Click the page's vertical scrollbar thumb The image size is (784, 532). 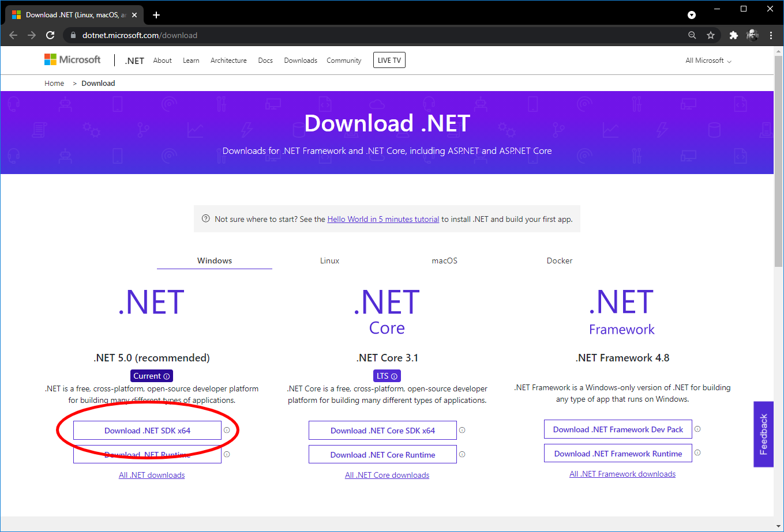click(x=779, y=161)
